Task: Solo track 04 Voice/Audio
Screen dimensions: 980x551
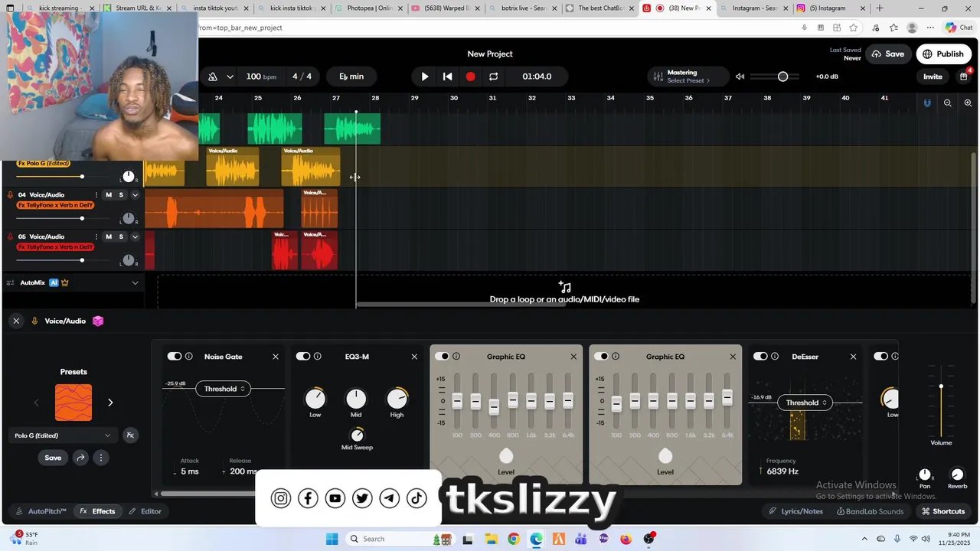Action: pyautogui.click(x=121, y=195)
